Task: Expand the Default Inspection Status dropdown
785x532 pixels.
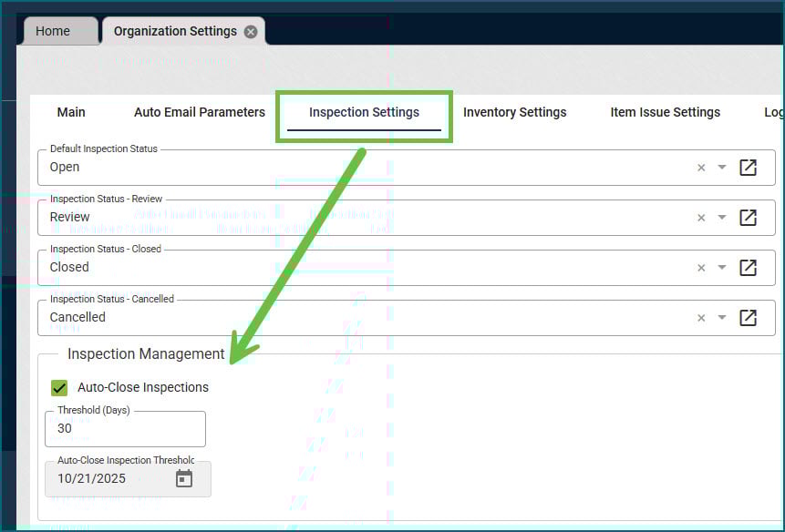Action: (722, 168)
